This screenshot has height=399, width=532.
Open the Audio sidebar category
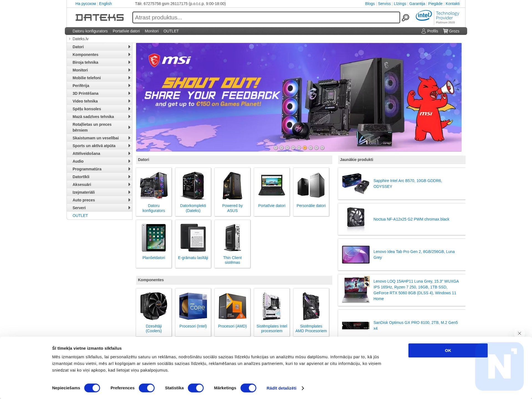coord(99,161)
